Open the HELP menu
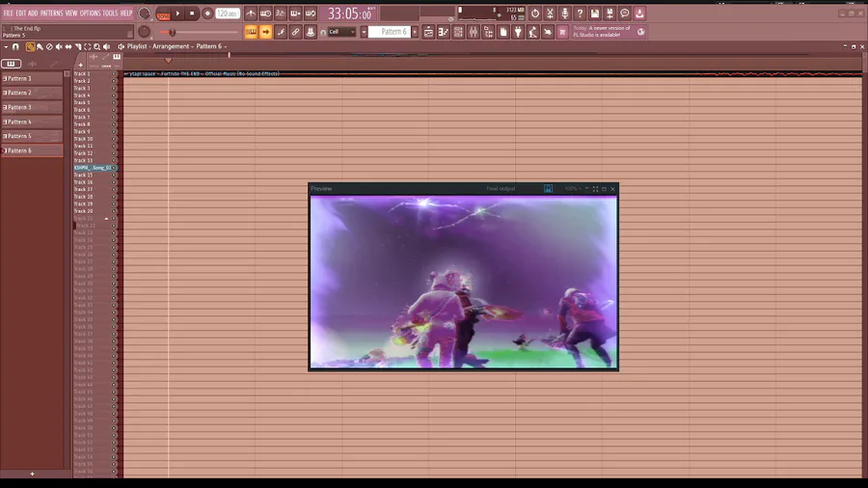868x488 pixels. [x=126, y=13]
